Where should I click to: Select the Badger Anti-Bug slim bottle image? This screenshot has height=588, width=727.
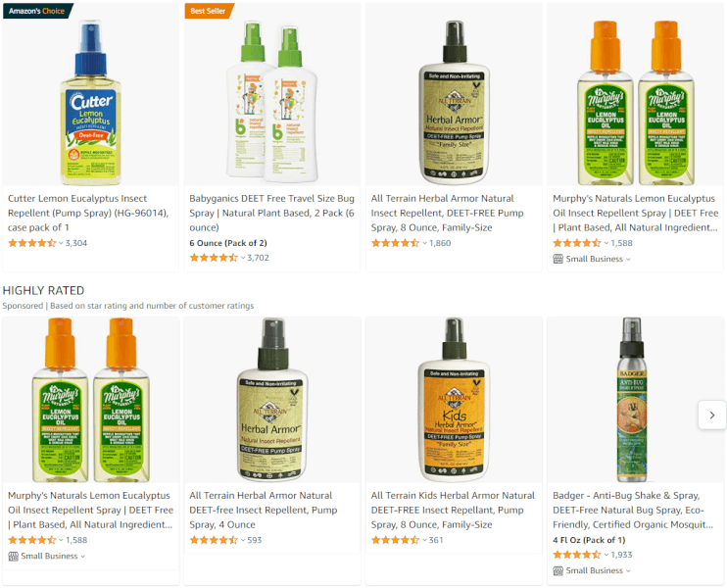632,400
